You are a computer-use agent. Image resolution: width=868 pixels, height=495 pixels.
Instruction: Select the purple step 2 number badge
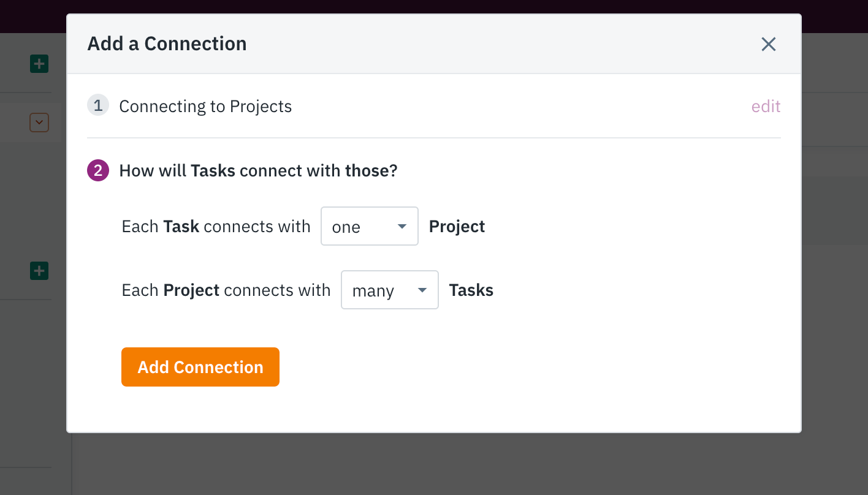98,170
